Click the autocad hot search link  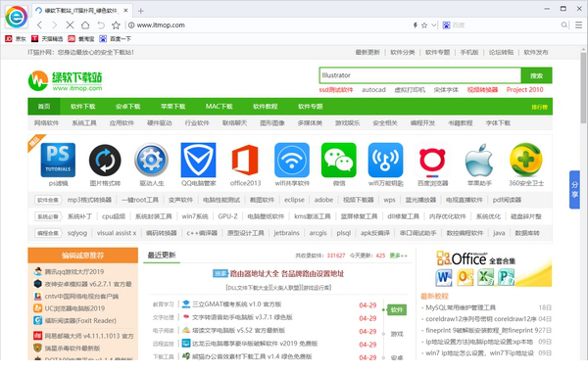pos(373,89)
